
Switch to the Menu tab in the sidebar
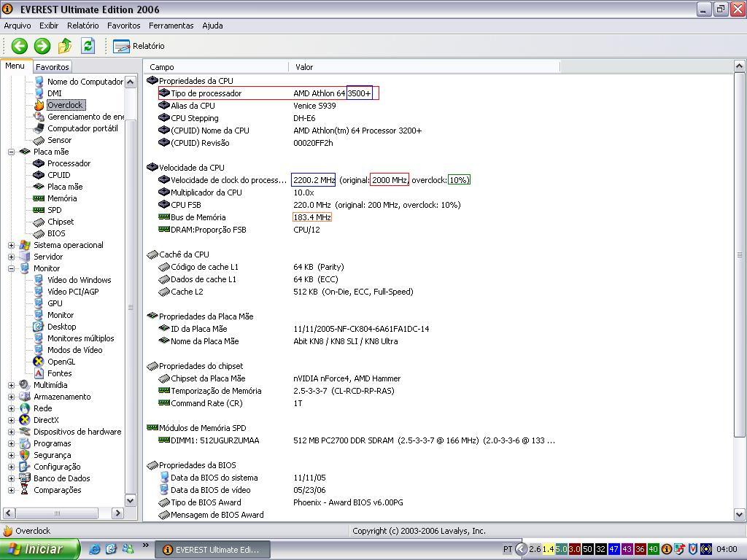click(15, 66)
